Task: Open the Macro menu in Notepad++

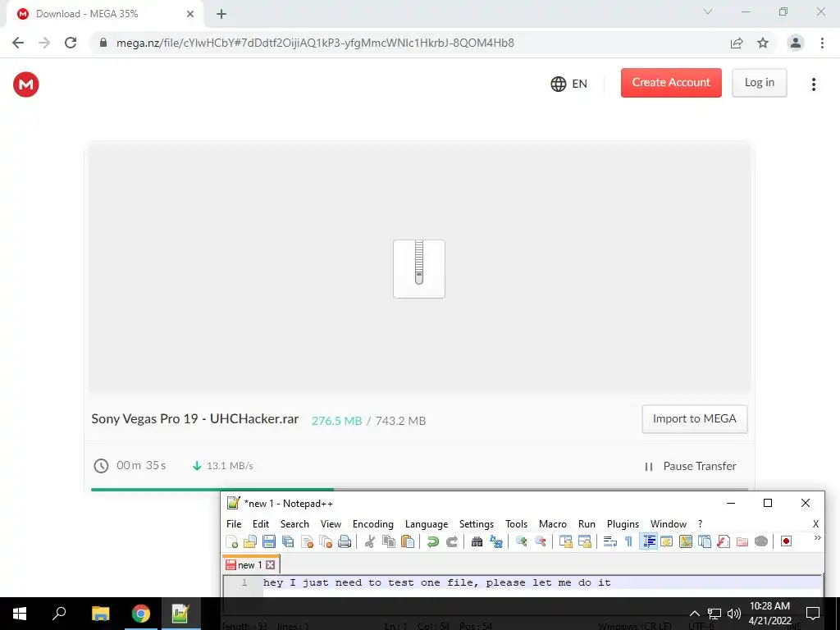Action: click(x=552, y=524)
